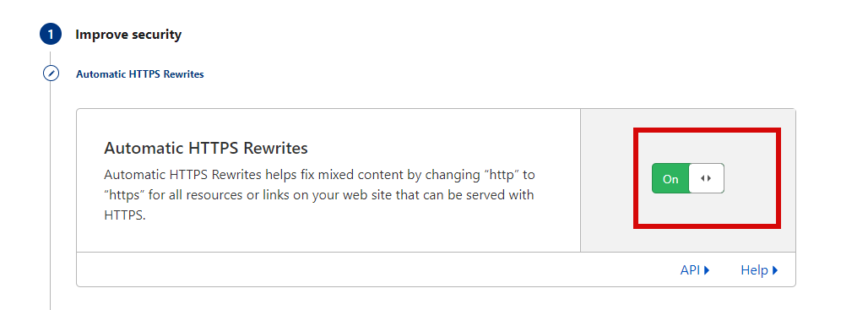
Task: Click the Improve security step heading
Action: [x=128, y=35]
